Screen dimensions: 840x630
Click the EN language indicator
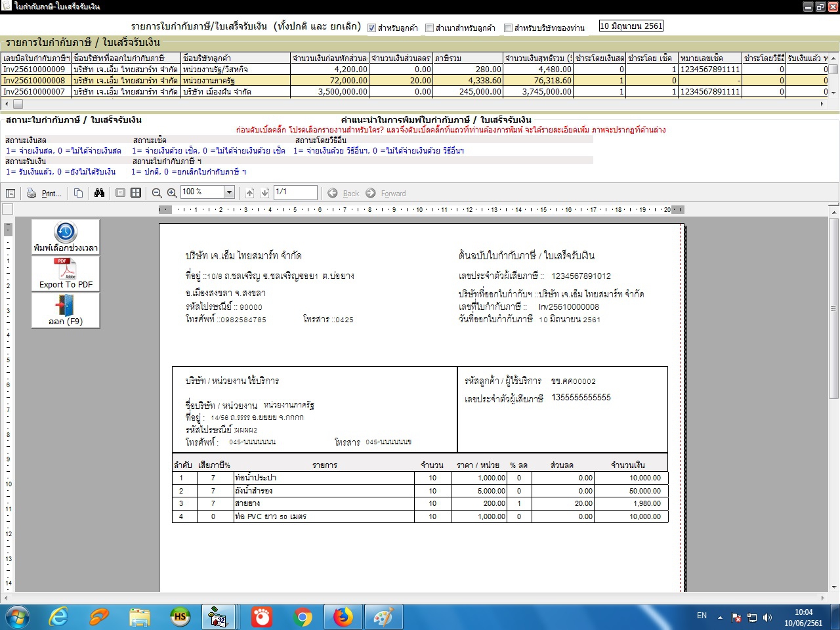click(x=702, y=616)
